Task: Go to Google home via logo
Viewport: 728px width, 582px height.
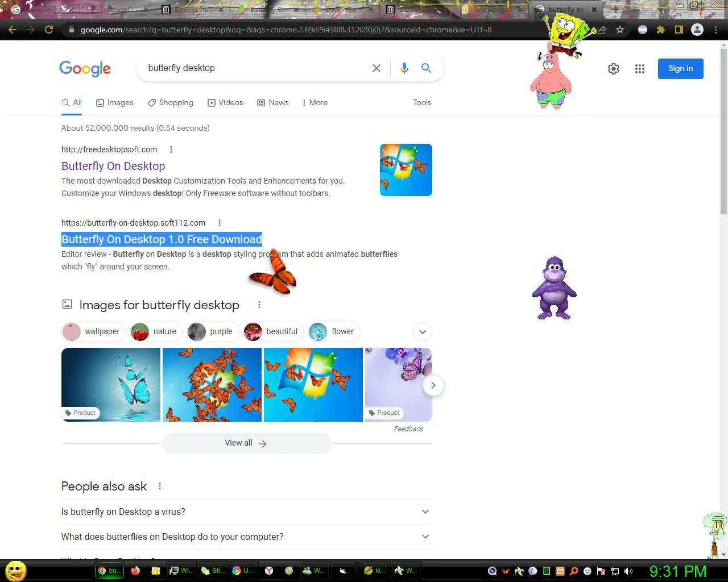Action: [x=85, y=69]
